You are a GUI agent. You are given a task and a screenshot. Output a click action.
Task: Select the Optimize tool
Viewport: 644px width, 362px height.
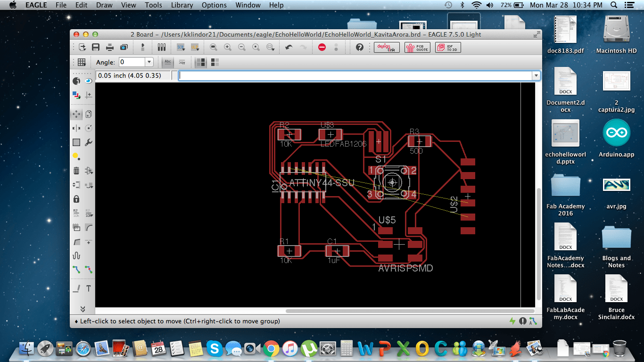coord(88,241)
